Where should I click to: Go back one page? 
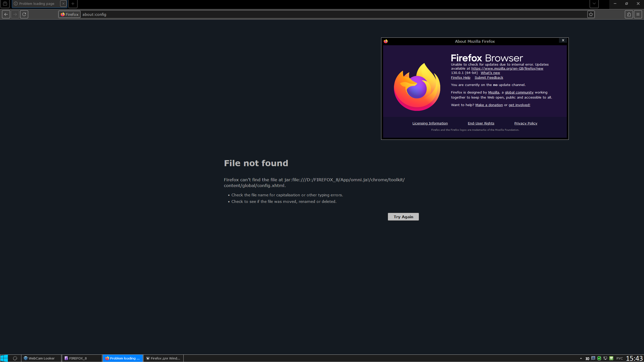6,14
